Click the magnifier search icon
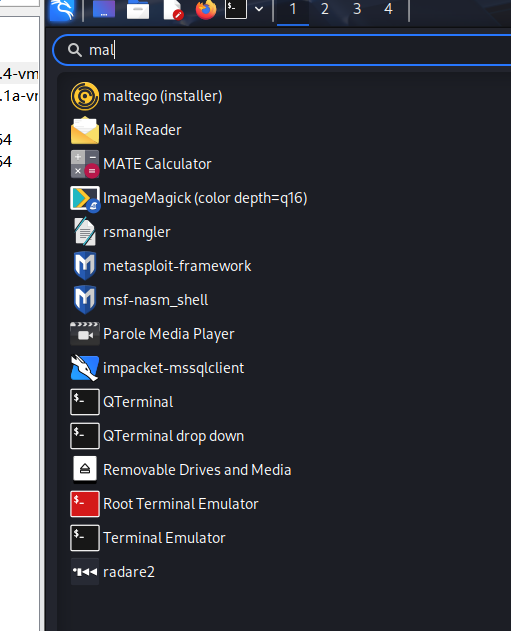Image resolution: width=511 pixels, height=631 pixels. click(75, 50)
